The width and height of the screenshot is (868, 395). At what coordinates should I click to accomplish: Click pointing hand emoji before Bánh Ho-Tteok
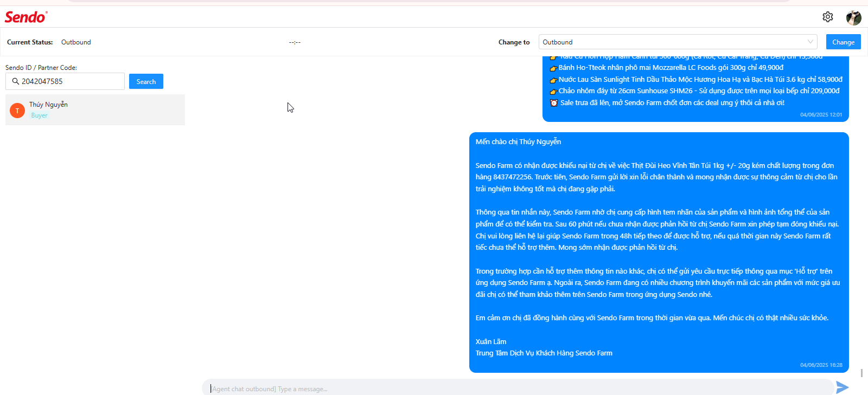(554, 68)
